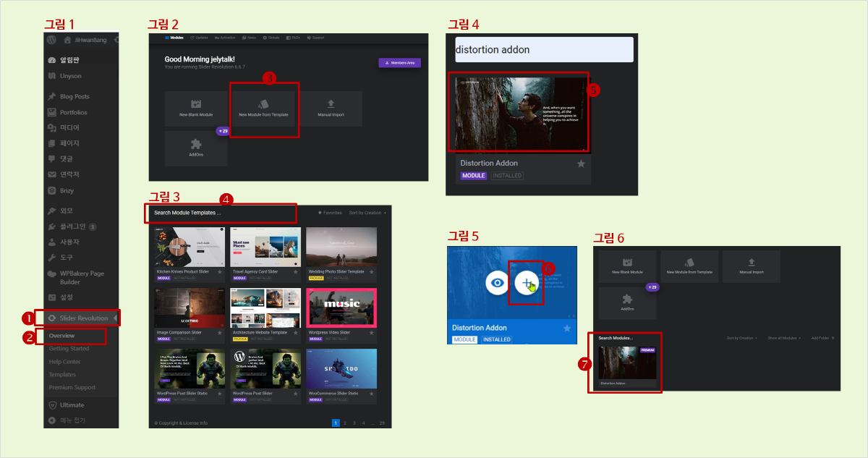Open the AddOns puzzle tile in 그림 2

tap(196, 148)
